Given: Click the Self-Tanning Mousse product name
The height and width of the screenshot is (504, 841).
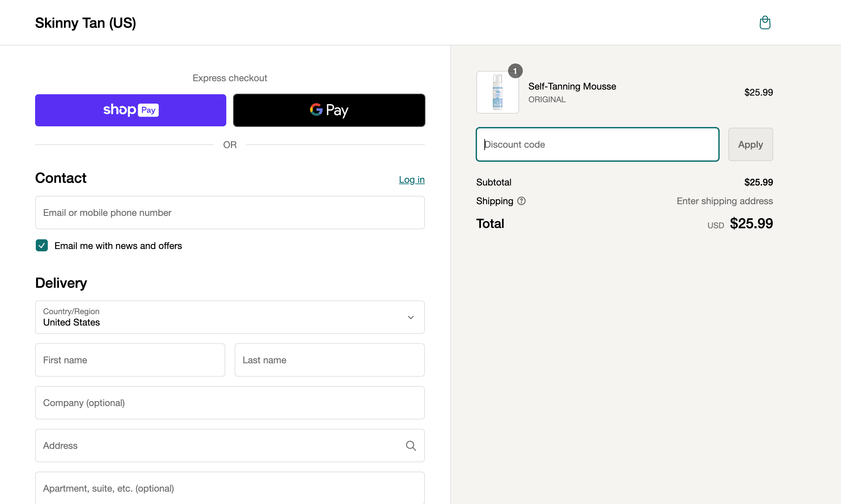Looking at the screenshot, I should click(572, 86).
